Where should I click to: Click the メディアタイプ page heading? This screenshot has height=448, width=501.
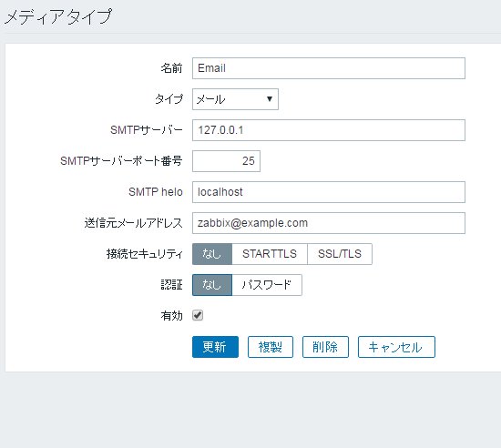tap(58, 16)
